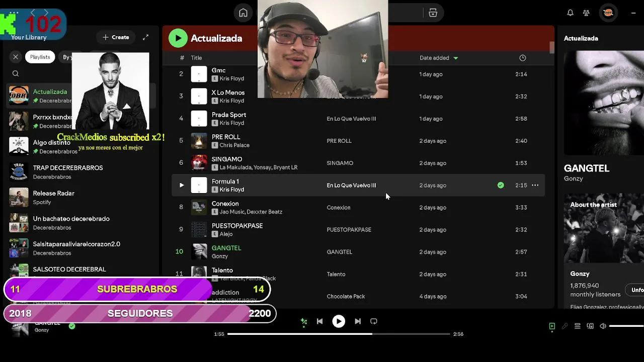Open Un bachateo decerebrado playlist
644x362 pixels.
(x=80, y=223)
